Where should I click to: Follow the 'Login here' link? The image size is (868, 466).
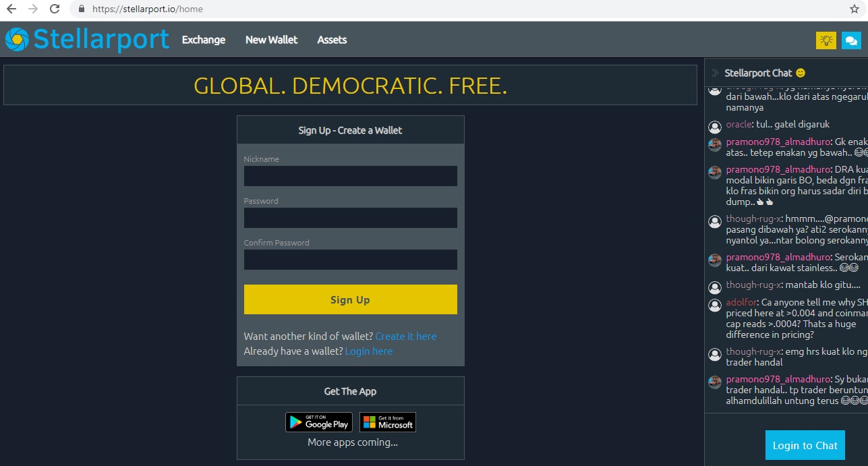point(369,351)
